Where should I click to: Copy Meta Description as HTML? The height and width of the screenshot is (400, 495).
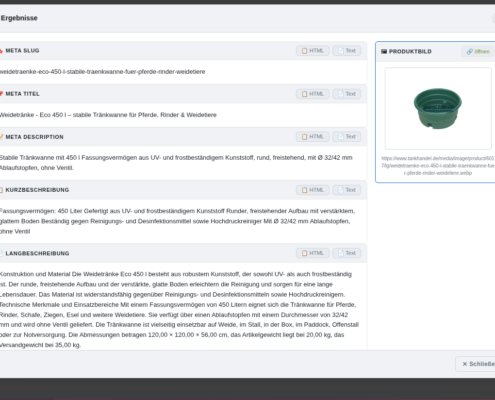[313, 137]
